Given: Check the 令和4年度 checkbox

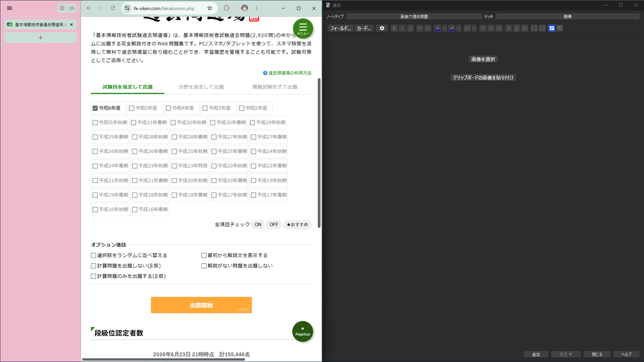Looking at the screenshot, I should click(x=169, y=108).
